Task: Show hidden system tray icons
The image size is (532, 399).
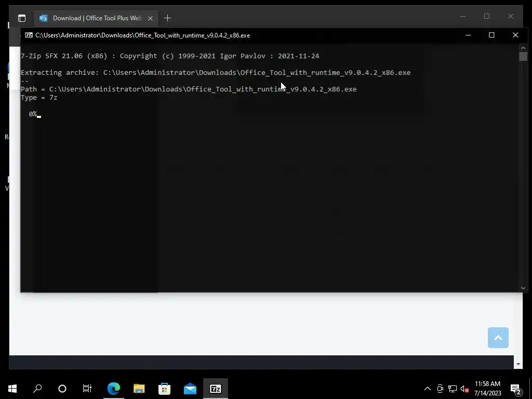Action: click(428, 389)
